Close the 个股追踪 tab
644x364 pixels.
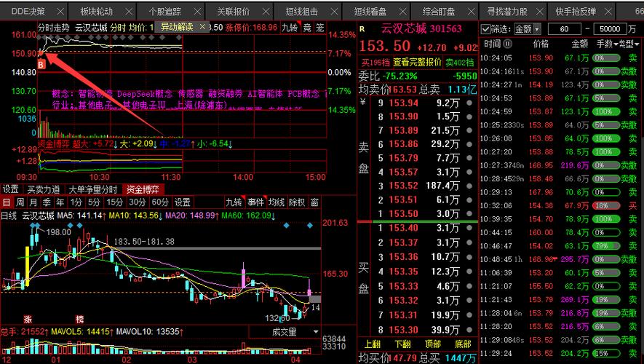(197, 12)
